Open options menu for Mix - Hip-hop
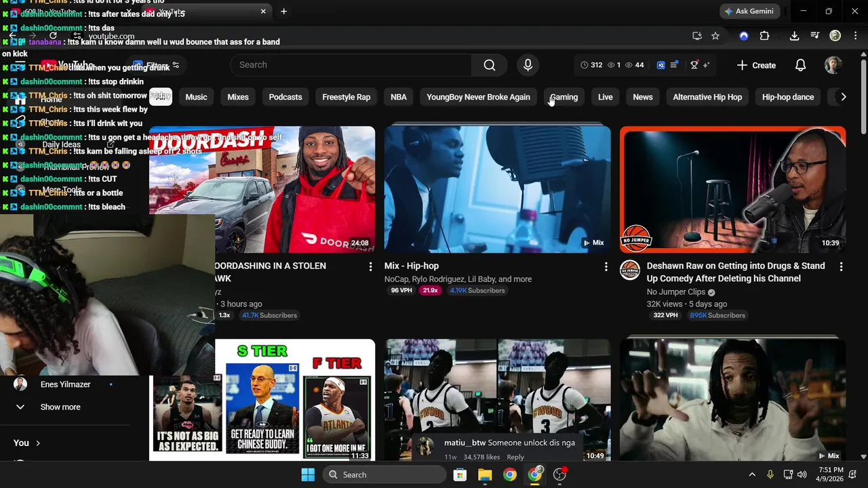Viewport: 868px width, 488px height. (x=606, y=267)
